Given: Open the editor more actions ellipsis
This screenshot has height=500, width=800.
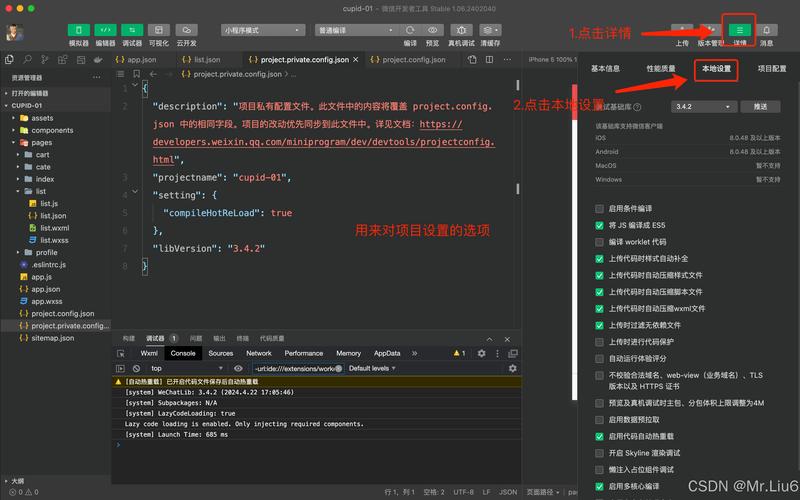Looking at the screenshot, I should pyautogui.click(x=507, y=60).
